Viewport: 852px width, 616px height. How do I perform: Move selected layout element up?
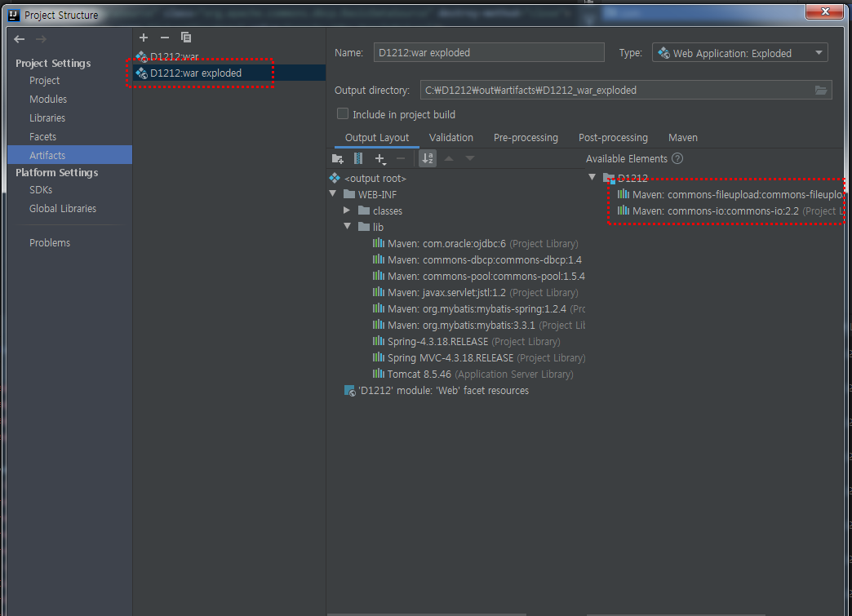pos(449,158)
